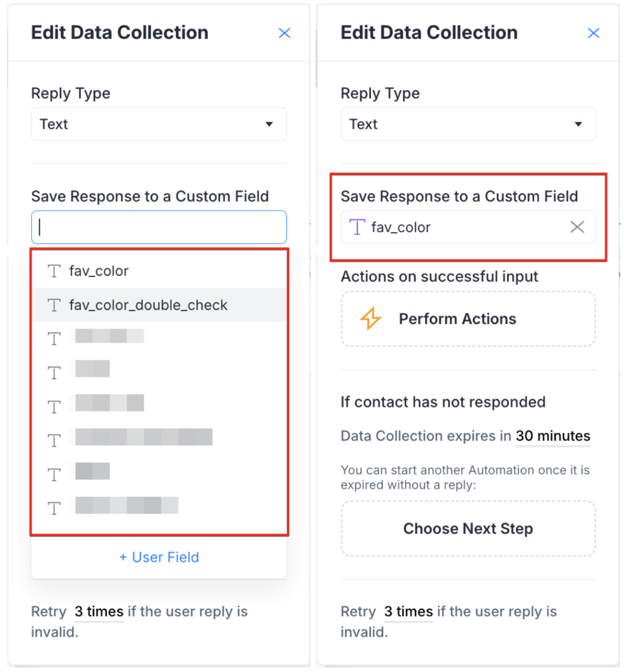
Task: Click the Choose Next Step button
Action: 468,529
